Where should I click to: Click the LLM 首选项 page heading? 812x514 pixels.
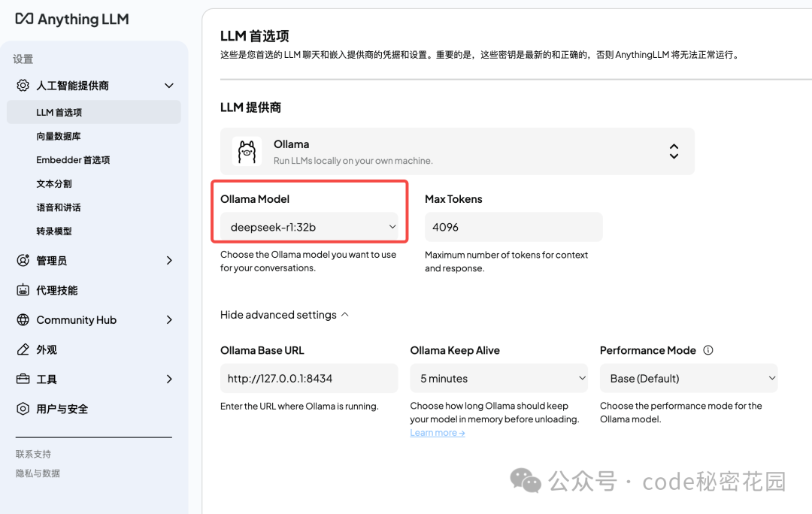pyautogui.click(x=254, y=36)
